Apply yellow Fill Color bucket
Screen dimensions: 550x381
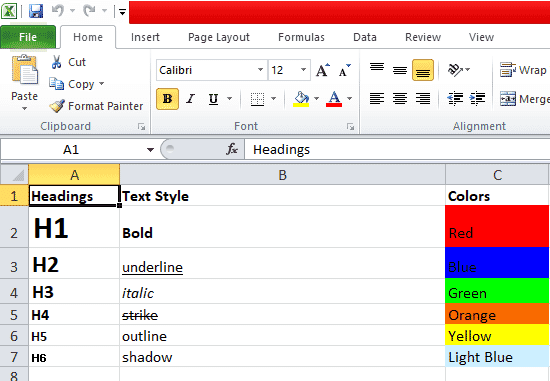pyautogui.click(x=301, y=99)
